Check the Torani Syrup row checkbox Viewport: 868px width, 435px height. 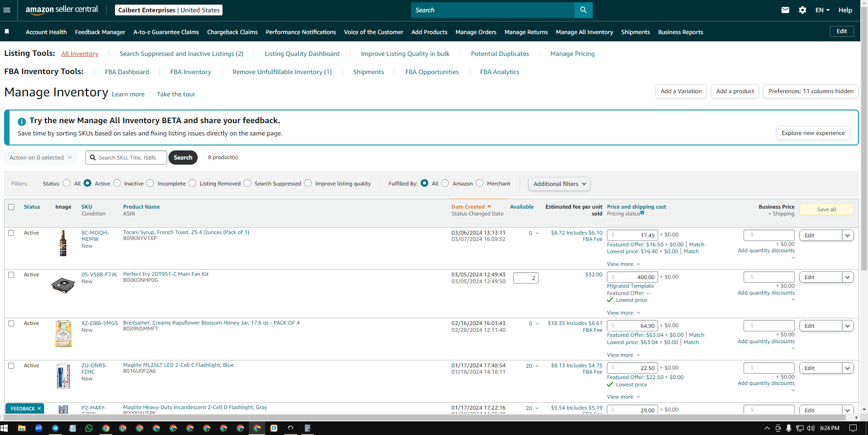click(x=11, y=233)
